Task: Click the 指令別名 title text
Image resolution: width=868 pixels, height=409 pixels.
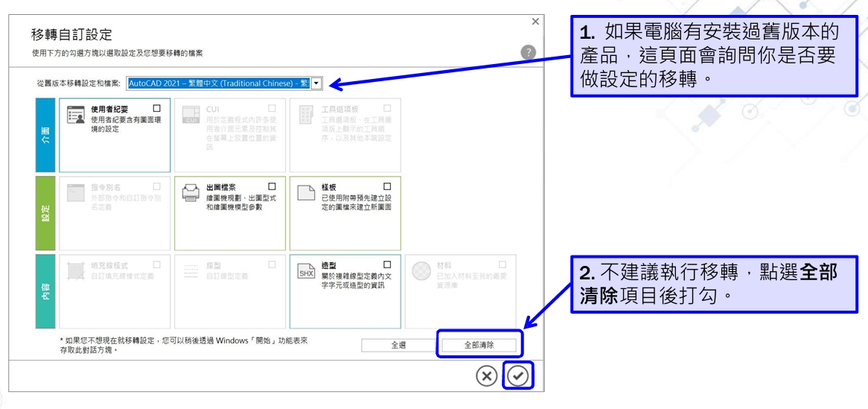Action: [106, 187]
